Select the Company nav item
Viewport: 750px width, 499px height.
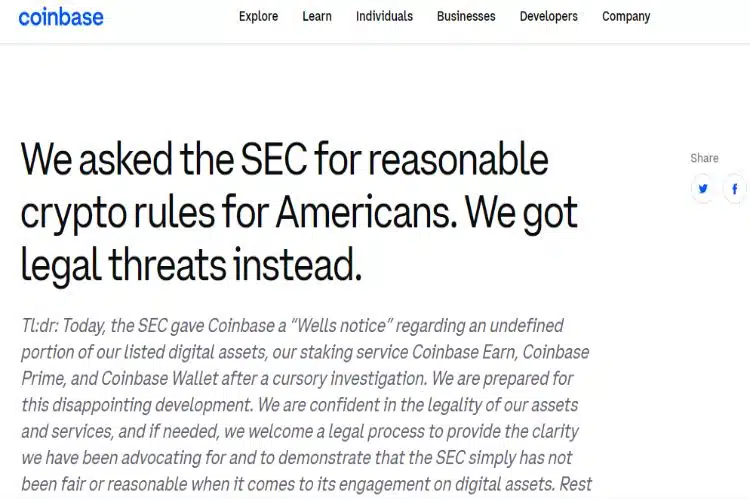tap(626, 17)
